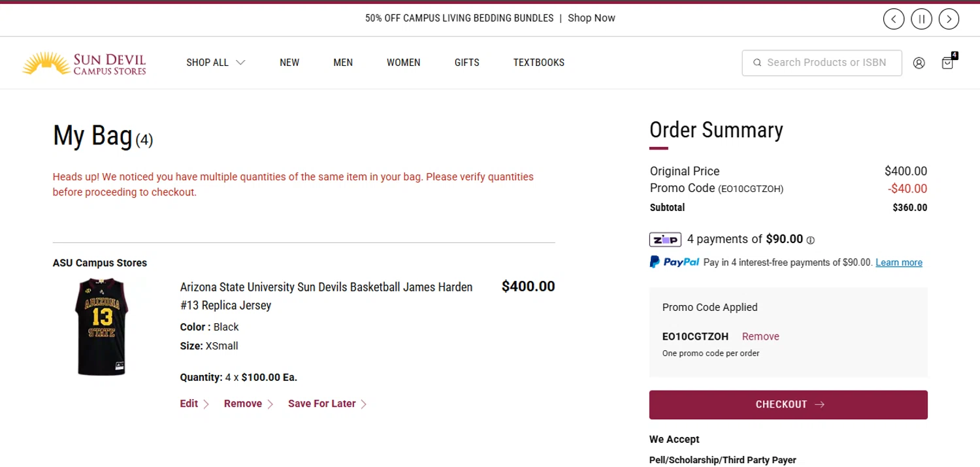Image resolution: width=980 pixels, height=467 pixels.
Task: Expand the Shop All menu
Action: 215,63
